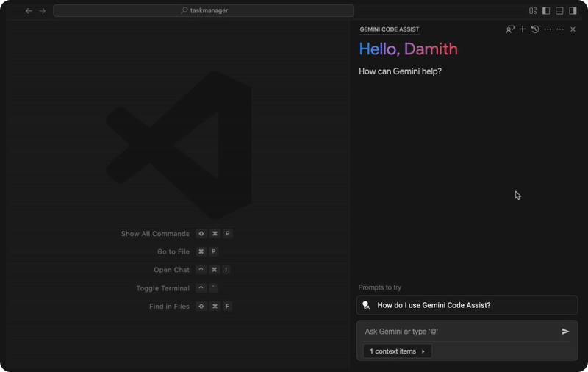The height and width of the screenshot is (372, 588).
Task: Open the taskmanager command center search
Action: tap(204, 11)
